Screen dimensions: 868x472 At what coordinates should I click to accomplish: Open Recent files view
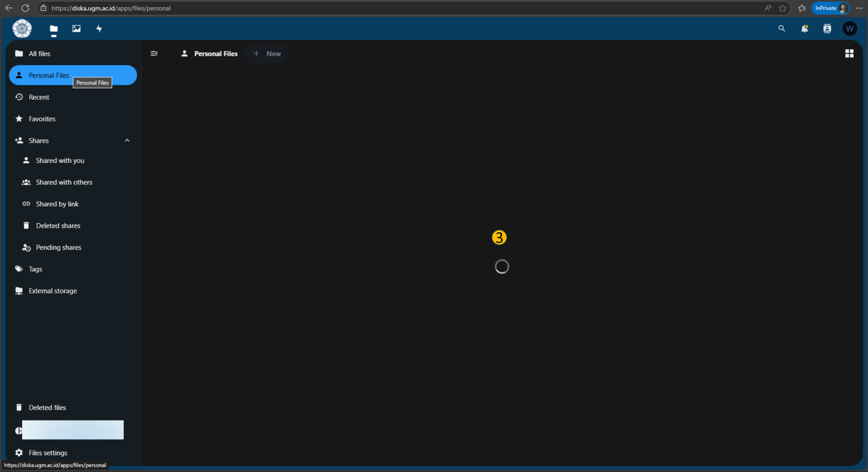(39, 97)
